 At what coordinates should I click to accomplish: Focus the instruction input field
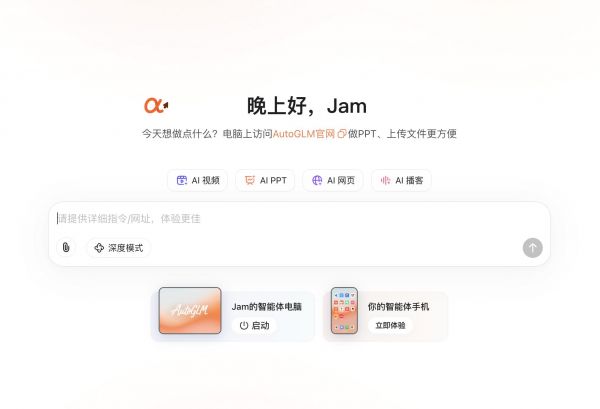point(299,219)
